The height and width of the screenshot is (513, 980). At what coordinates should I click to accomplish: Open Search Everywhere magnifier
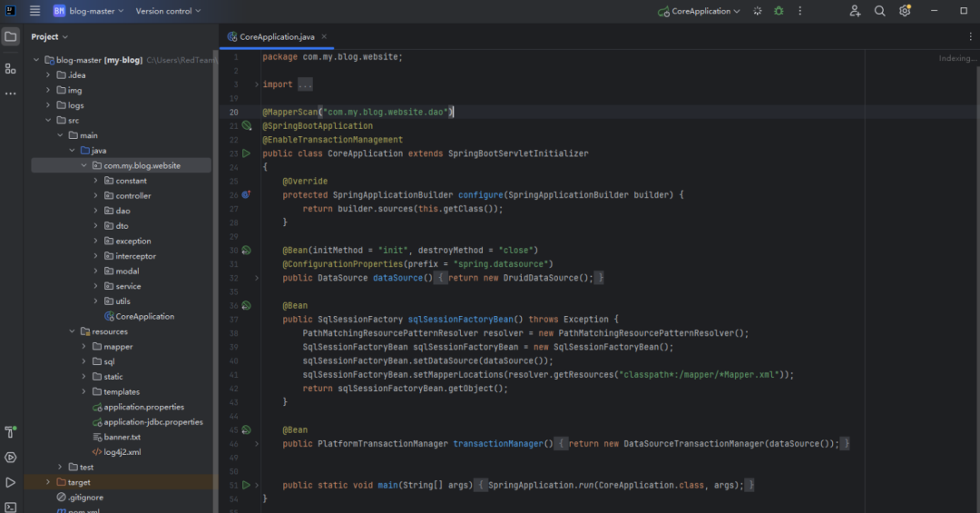[x=879, y=11]
